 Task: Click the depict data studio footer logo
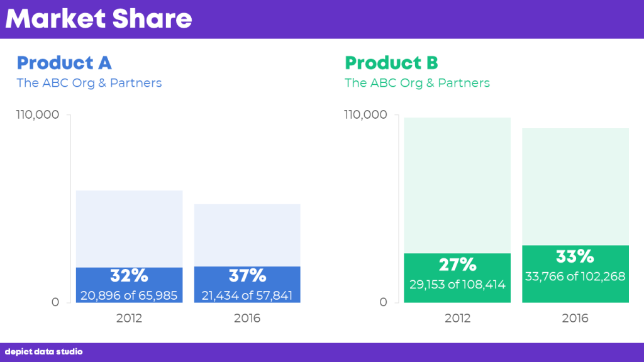pyautogui.click(x=43, y=352)
